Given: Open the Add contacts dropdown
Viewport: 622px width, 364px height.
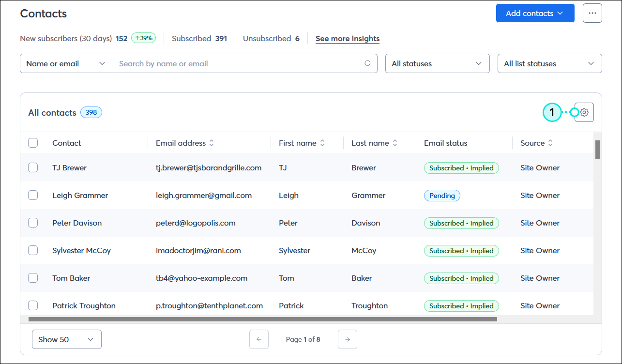Looking at the screenshot, I should [535, 13].
